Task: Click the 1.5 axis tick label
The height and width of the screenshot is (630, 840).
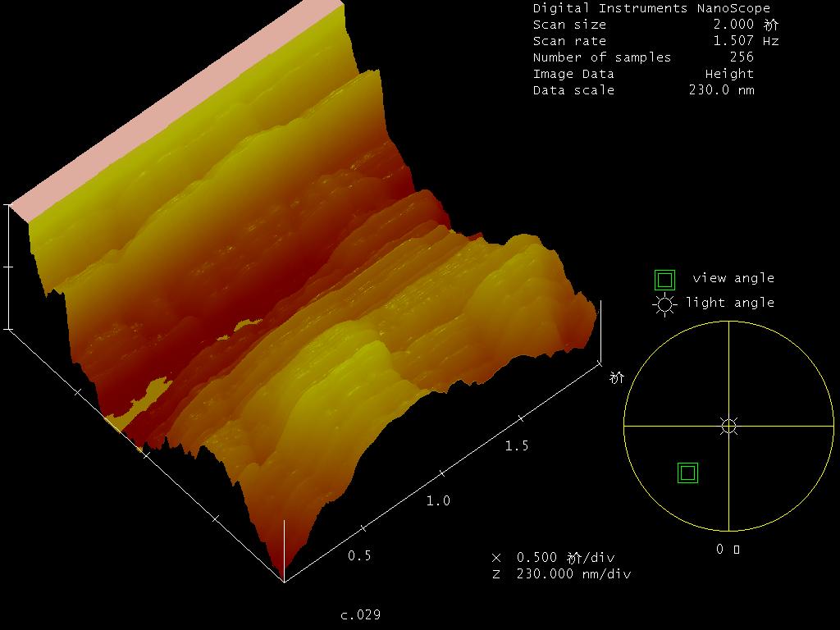Action: point(517,445)
